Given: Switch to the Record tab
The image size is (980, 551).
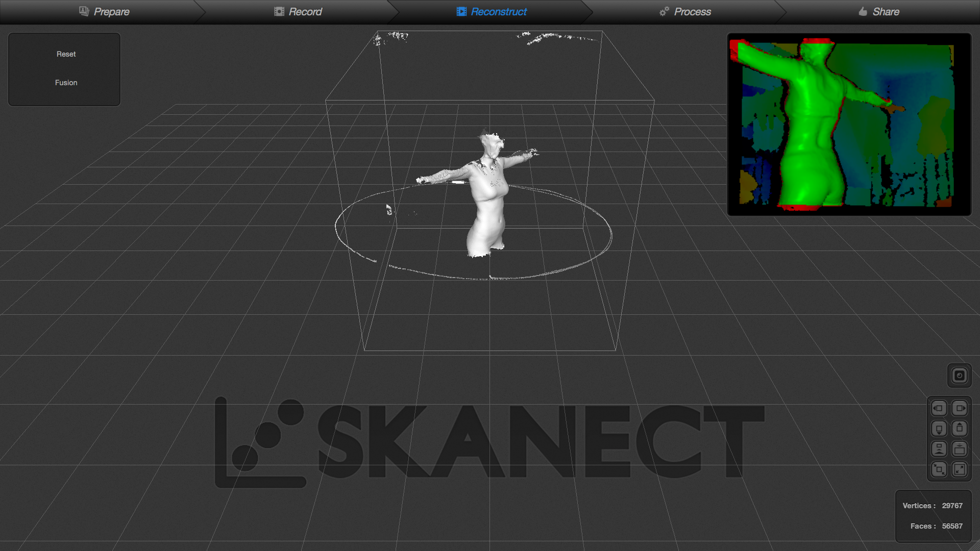Looking at the screenshot, I should click(x=298, y=12).
